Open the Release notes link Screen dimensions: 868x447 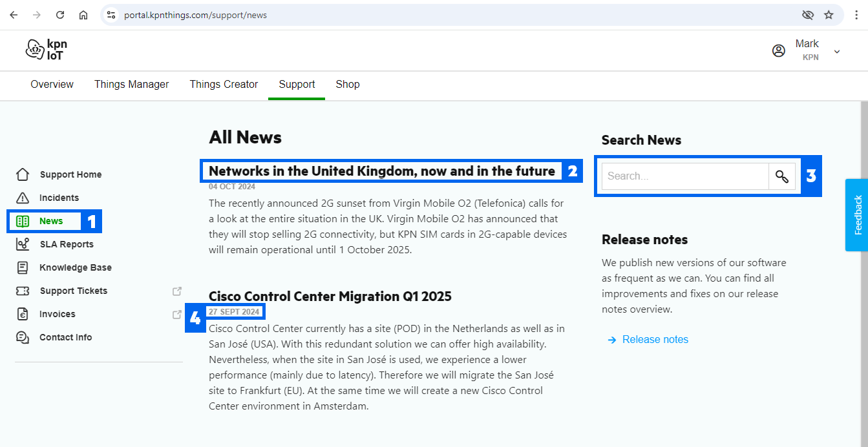point(655,340)
